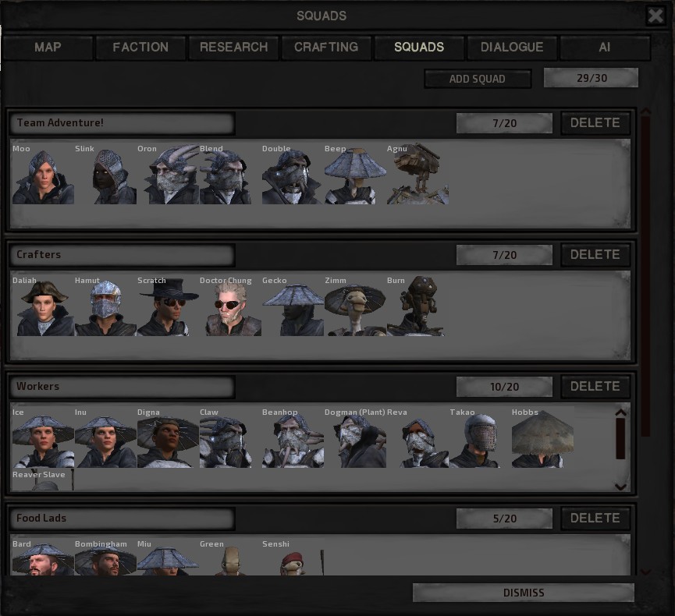This screenshot has height=616, width=675.
Task: Click Bombingham's character portrait
Action: 105,558
